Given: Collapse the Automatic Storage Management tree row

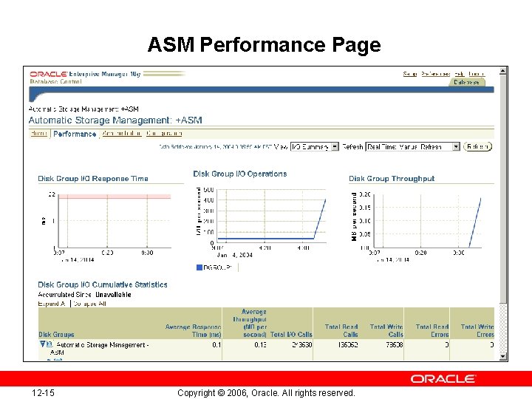Looking at the screenshot, I should (42, 344).
